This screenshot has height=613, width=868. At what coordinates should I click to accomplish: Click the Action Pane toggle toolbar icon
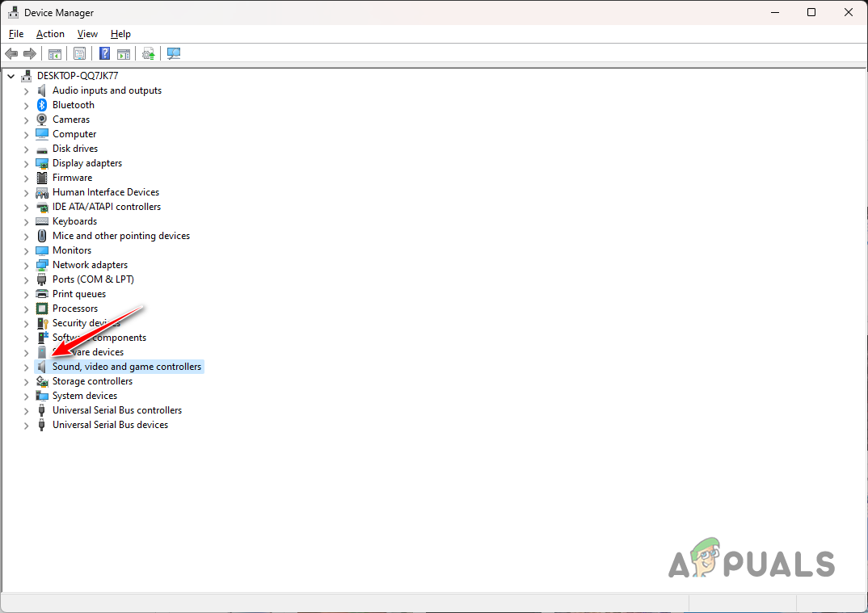[x=124, y=53]
